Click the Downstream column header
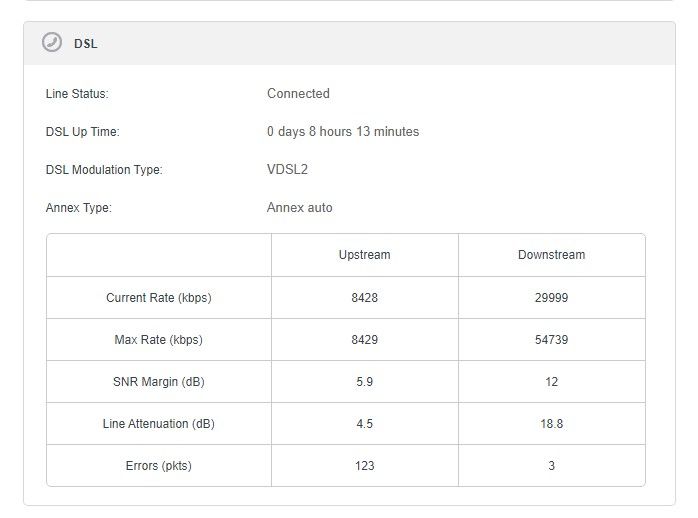698x518 pixels. click(551, 255)
